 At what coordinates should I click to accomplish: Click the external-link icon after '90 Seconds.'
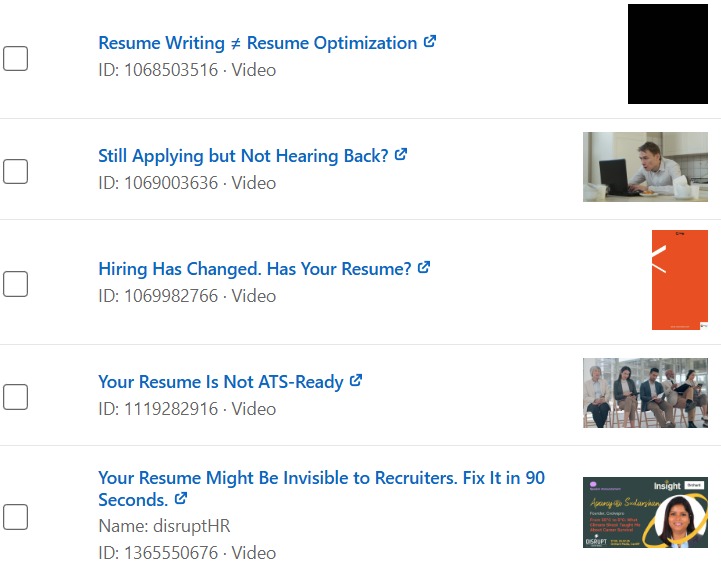pyautogui.click(x=181, y=498)
